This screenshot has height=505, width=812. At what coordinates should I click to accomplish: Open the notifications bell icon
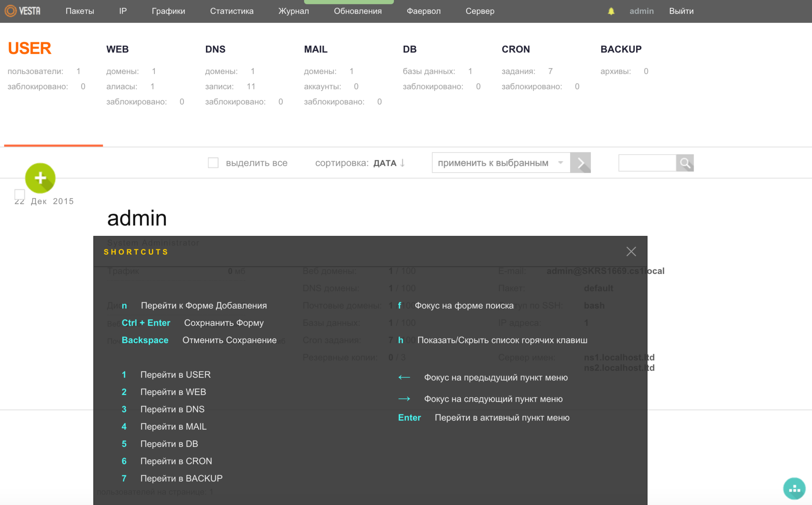[x=611, y=11]
